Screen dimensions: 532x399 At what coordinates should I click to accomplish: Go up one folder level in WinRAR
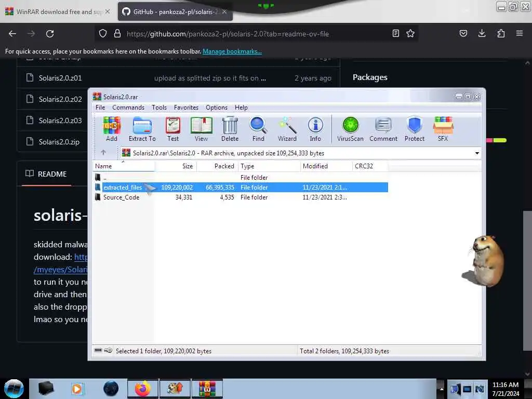[x=103, y=153]
